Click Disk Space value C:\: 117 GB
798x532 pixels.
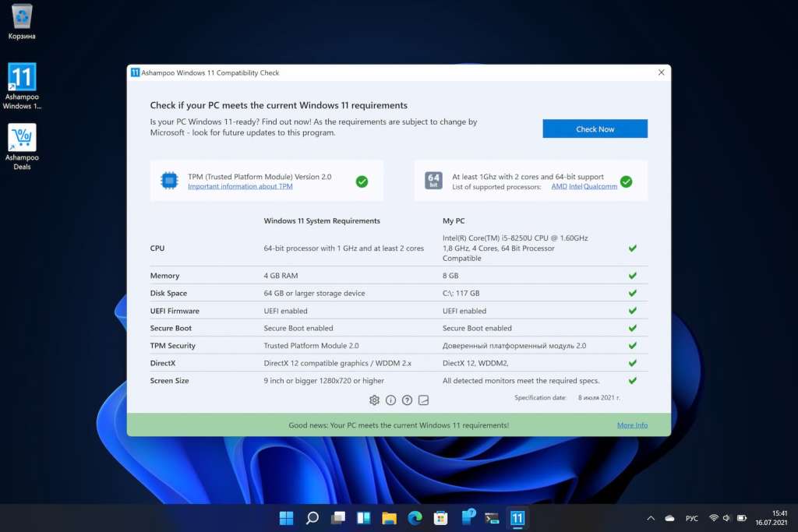coord(461,294)
